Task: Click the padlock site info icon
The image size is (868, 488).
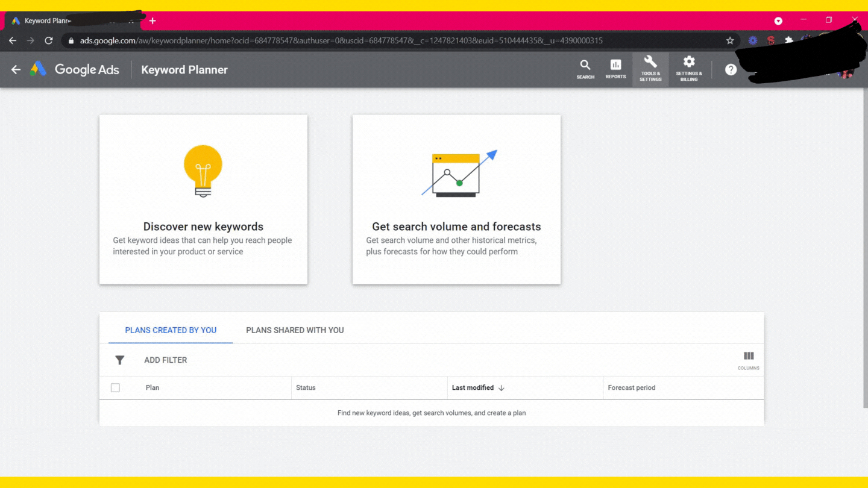Action: click(71, 41)
